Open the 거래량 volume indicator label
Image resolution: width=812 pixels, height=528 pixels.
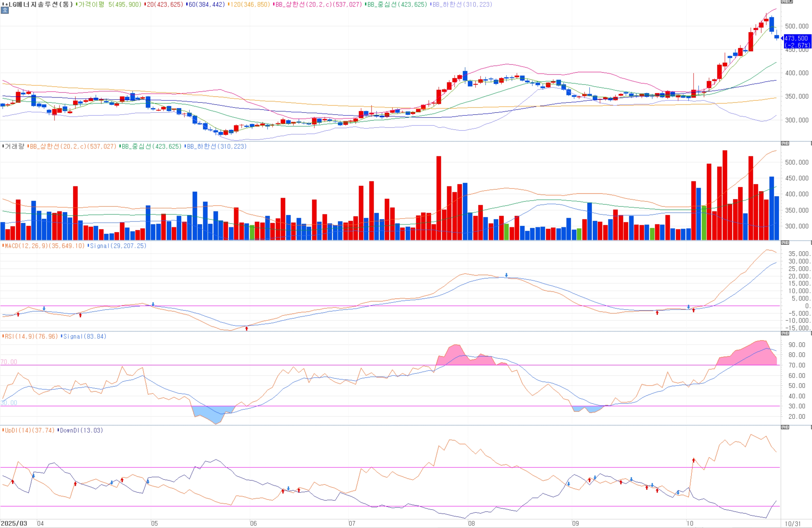click(14, 146)
